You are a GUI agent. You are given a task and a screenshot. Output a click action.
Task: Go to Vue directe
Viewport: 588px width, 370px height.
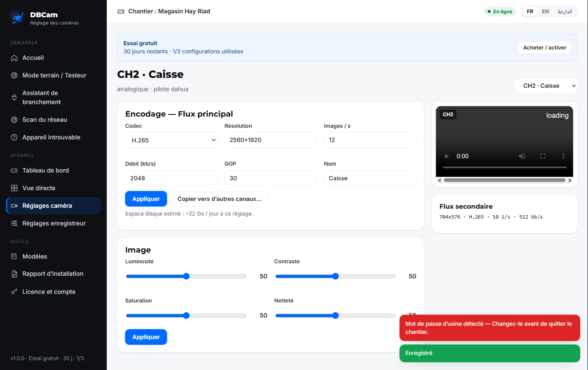tap(53, 188)
